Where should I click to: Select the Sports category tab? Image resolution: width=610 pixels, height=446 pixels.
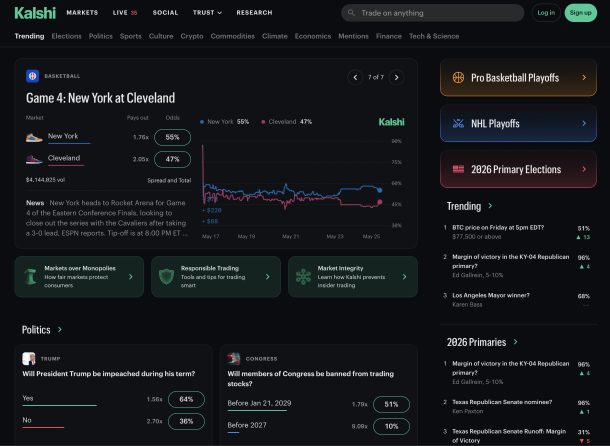point(131,36)
